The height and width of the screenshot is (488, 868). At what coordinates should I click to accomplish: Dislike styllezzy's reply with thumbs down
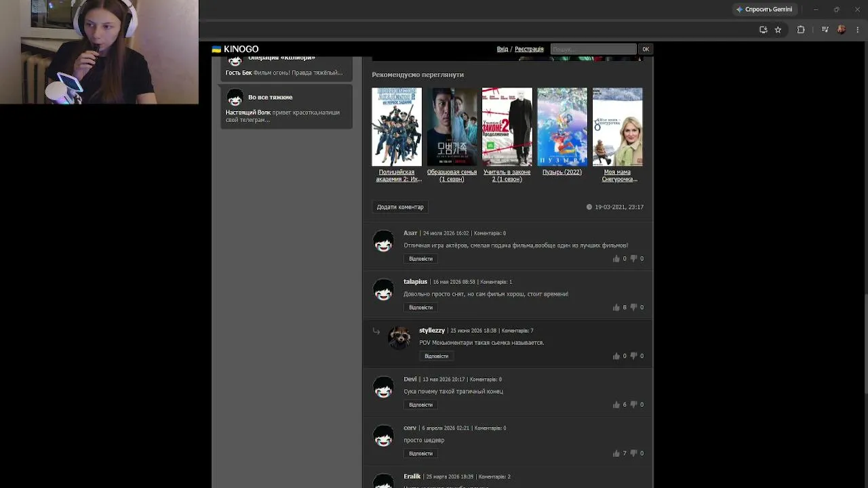click(x=633, y=357)
